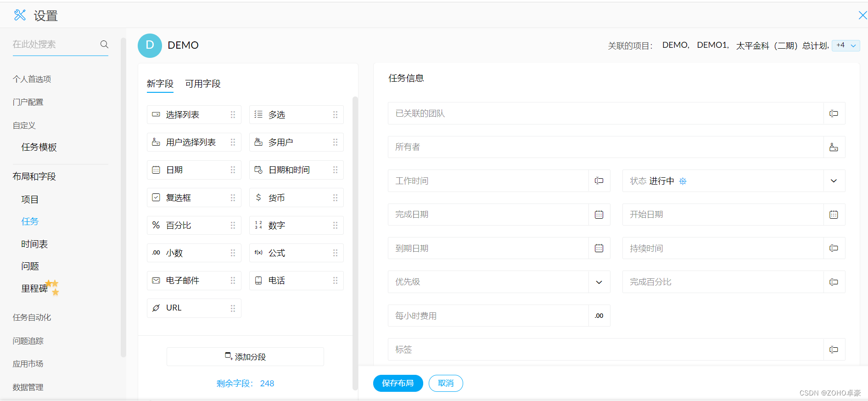Open the 状态 dropdown arrow
The image size is (868, 401).
coord(834,181)
